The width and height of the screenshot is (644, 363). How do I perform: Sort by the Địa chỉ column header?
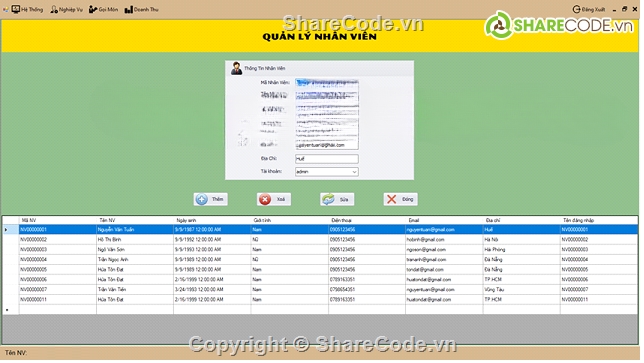[x=523, y=222]
